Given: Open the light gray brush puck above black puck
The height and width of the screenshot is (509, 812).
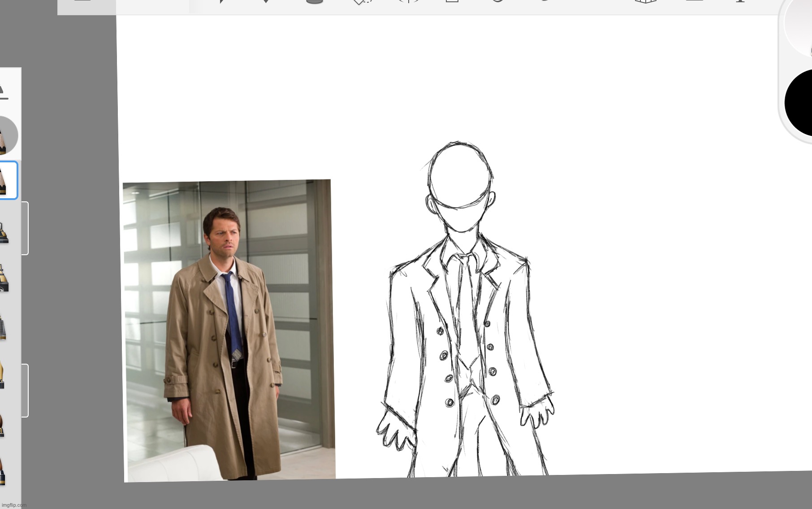Looking at the screenshot, I should [x=799, y=25].
